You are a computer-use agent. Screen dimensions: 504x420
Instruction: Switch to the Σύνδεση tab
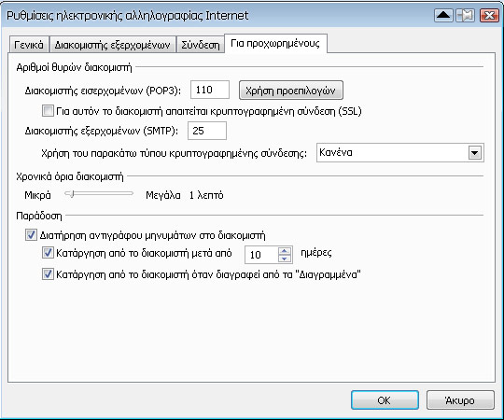201,45
